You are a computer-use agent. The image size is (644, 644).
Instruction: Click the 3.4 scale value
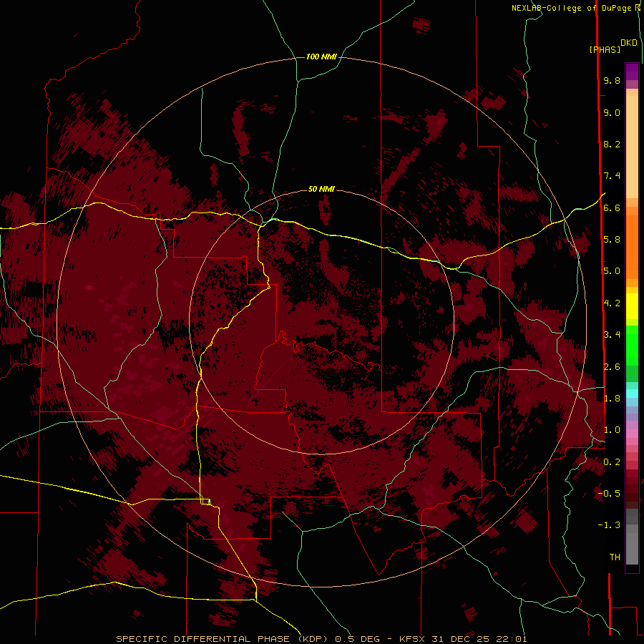click(x=612, y=335)
